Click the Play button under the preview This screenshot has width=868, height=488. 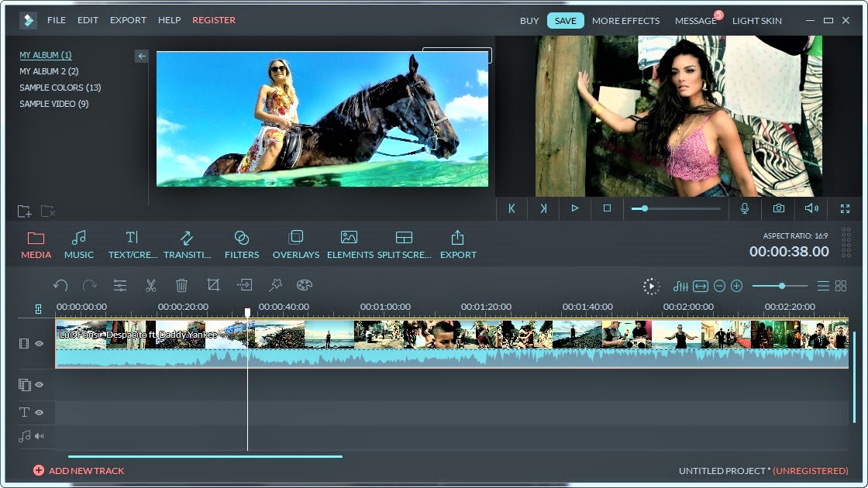tap(575, 208)
